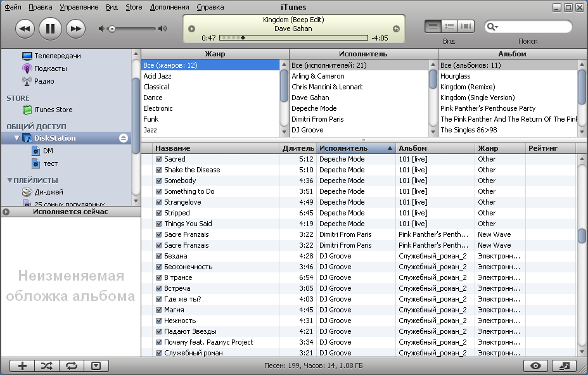Toggle repeat playback
The height and width of the screenshot is (375, 588).
(71, 365)
